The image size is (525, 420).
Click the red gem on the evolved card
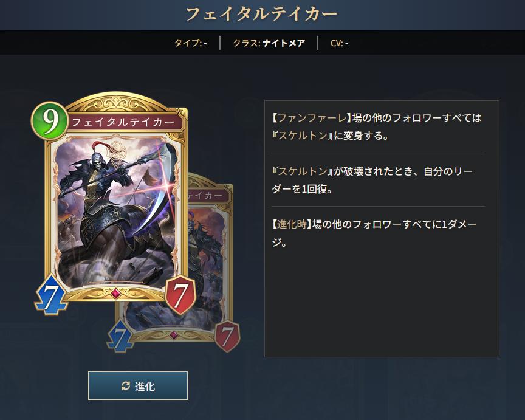pyautogui.click(x=173, y=335)
